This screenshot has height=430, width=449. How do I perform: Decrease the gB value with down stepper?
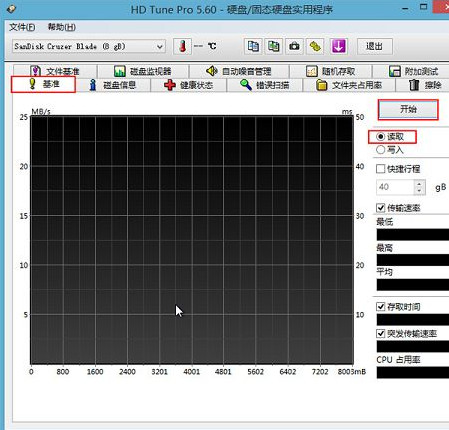[x=419, y=191]
